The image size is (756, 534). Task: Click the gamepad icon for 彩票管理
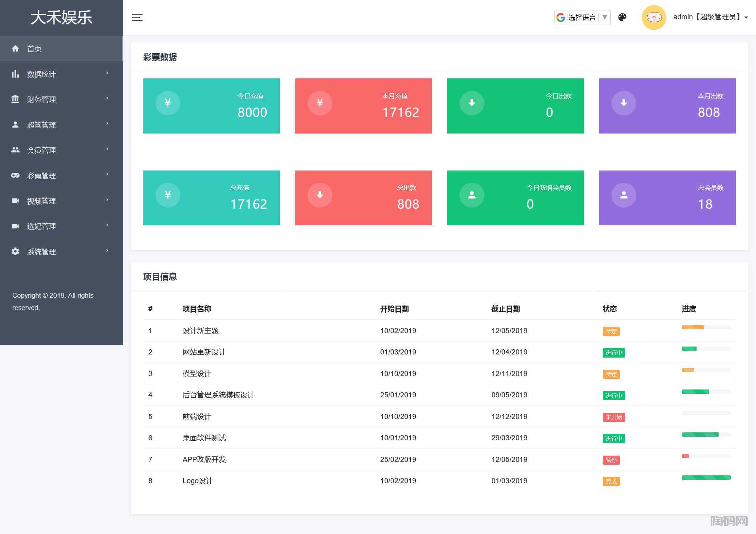[15, 176]
